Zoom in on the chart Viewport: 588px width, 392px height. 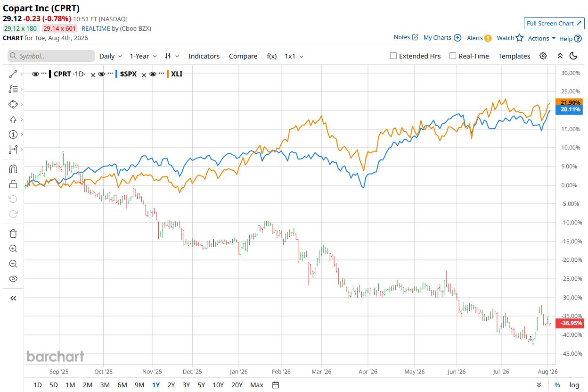click(13, 249)
